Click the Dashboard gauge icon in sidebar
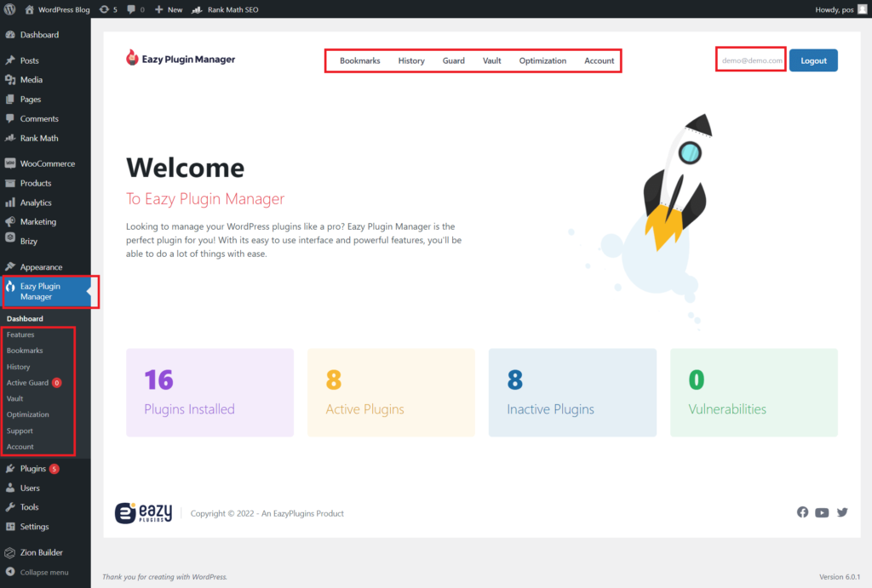The width and height of the screenshot is (872, 588). point(10,34)
